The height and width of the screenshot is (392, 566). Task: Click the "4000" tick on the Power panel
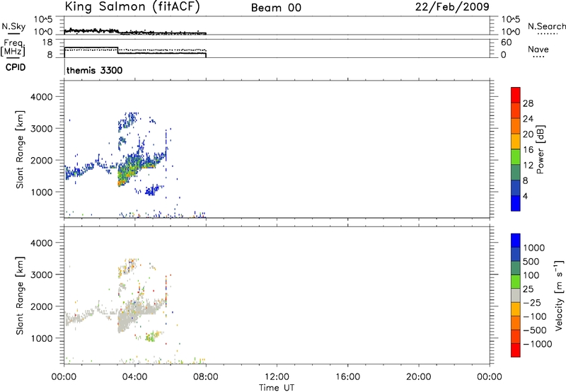point(42,97)
